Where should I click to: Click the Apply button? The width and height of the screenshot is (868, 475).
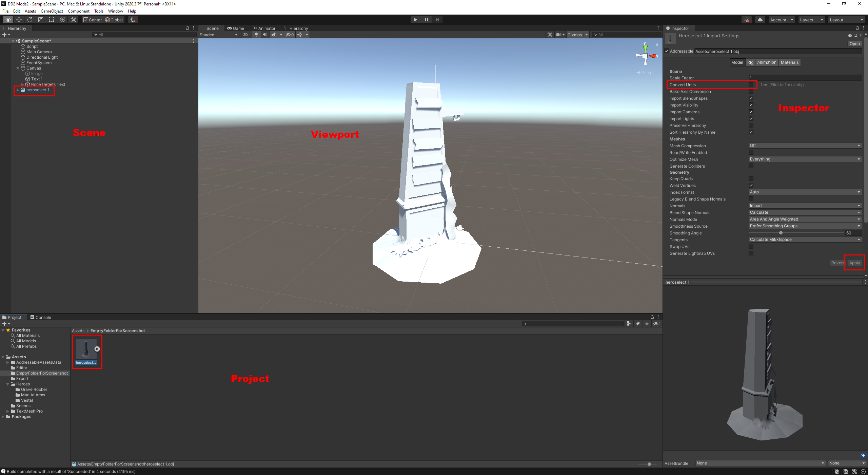854,263
